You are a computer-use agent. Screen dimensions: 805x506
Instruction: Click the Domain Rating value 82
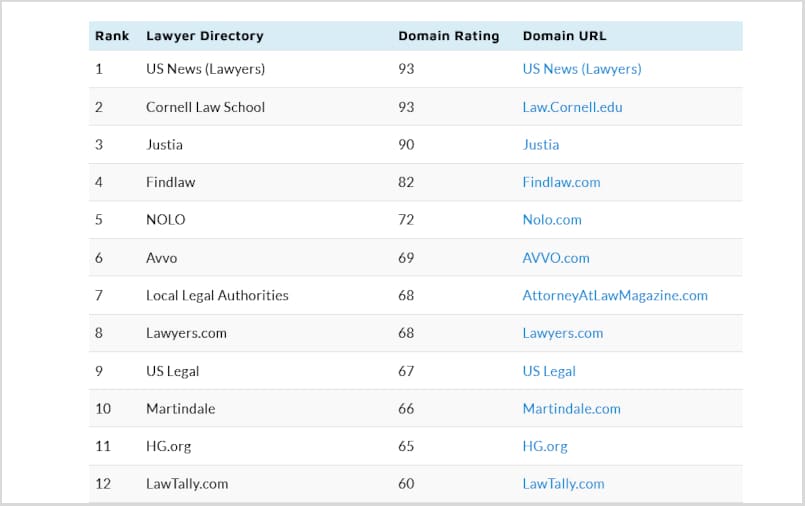[x=406, y=182]
